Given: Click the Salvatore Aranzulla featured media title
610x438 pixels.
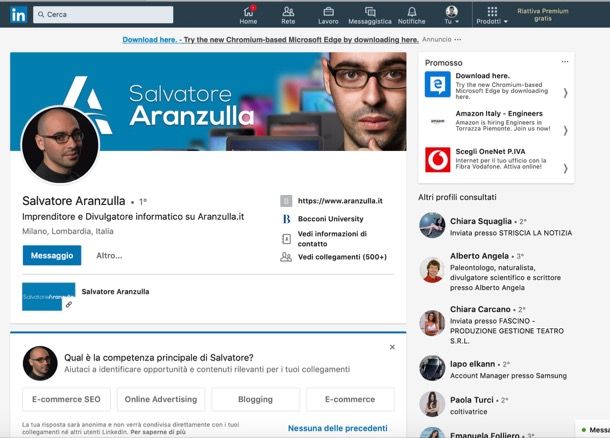Looking at the screenshot, I should 115,291.
